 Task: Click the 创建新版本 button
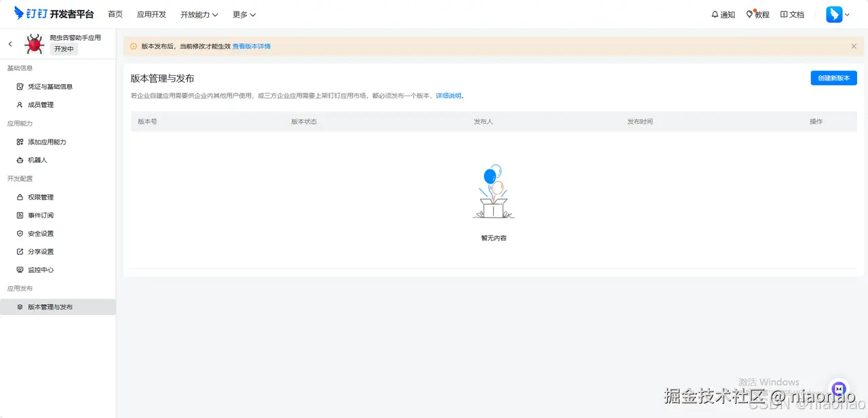[x=833, y=78]
